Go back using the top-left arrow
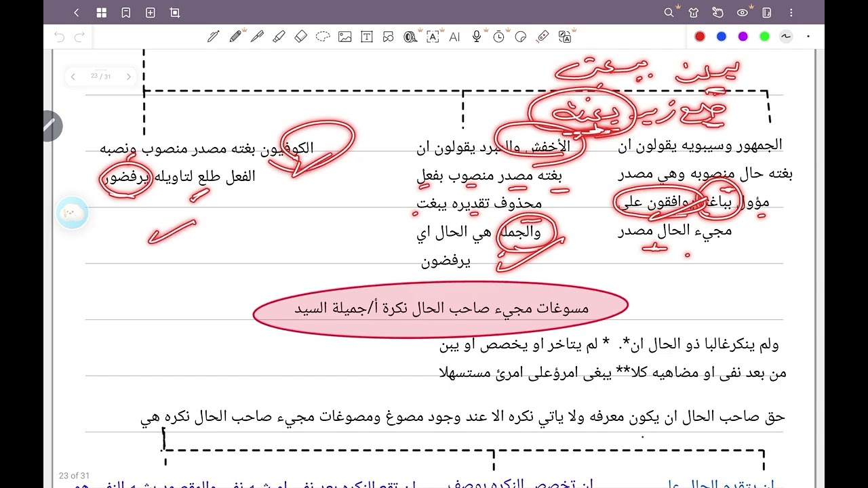This screenshot has width=868, height=488. (x=76, y=12)
